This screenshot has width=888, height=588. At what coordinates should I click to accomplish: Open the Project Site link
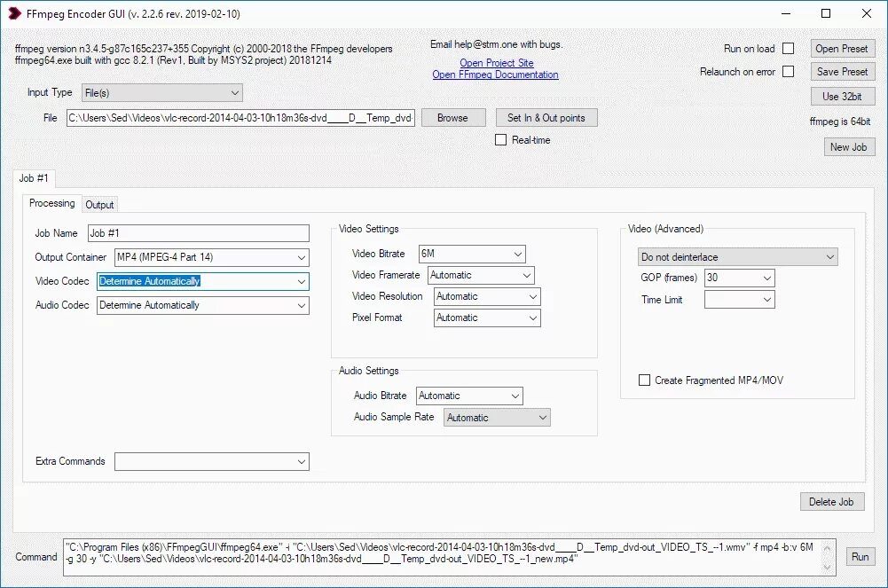click(x=497, y=63)
